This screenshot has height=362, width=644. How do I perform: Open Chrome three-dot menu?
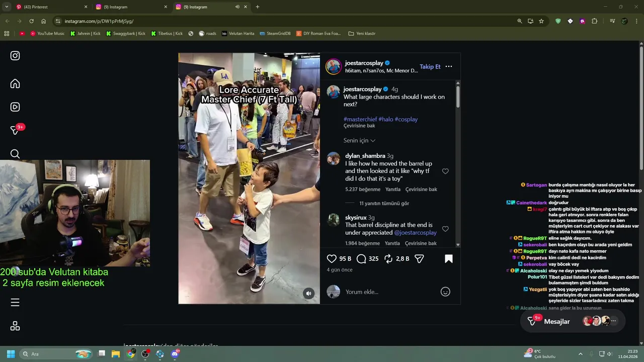point(637,21)
